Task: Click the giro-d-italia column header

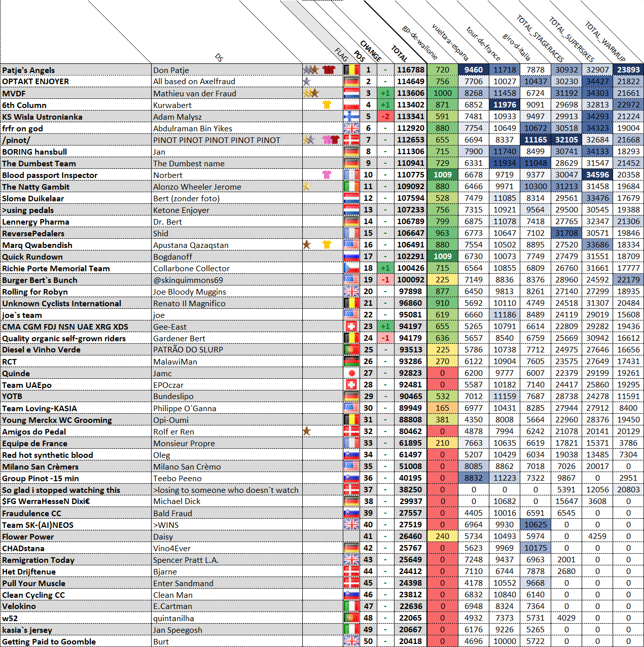Action: click(x=516, y=46)
